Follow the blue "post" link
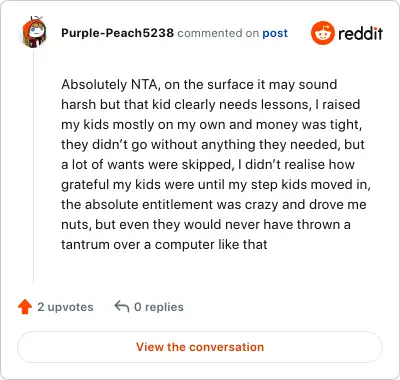Screen dimensions: 400x380 coord(275,33)
